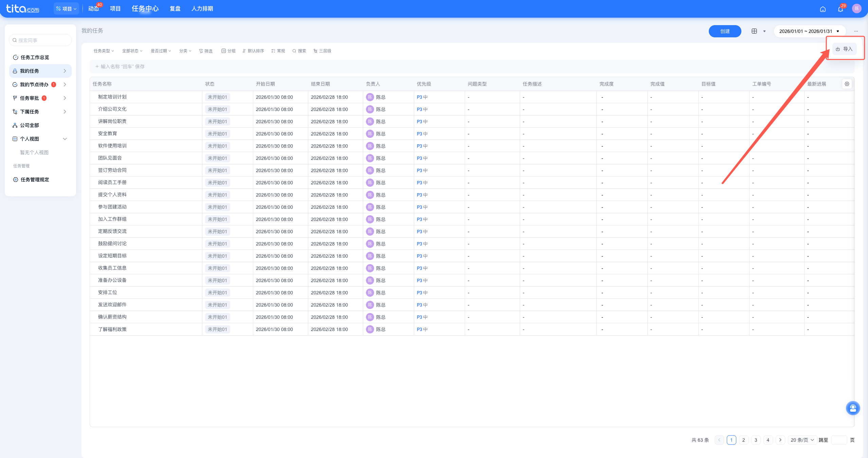This screenshot has width=868, height=458.
Task: Switch to the 复盘 tab
Action: (175, 9)
